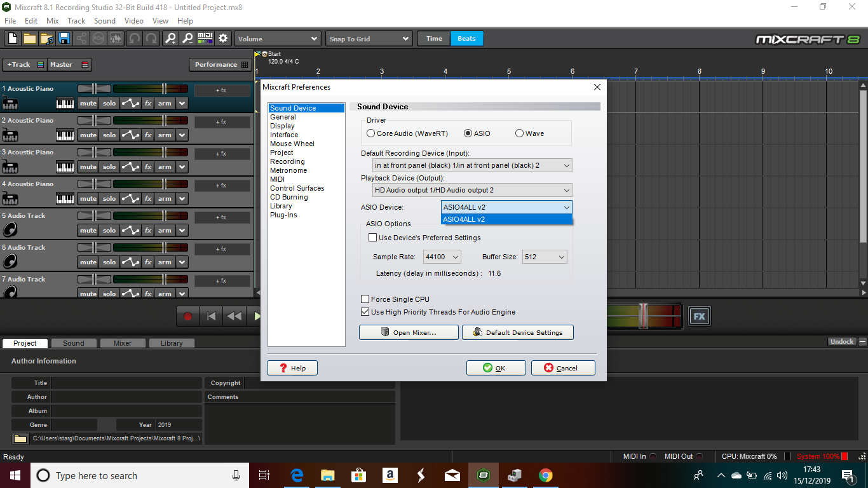The image size is (868, 488).
Task: Open preferences with the gear icon in the toolbar
Action: [223, 39]
